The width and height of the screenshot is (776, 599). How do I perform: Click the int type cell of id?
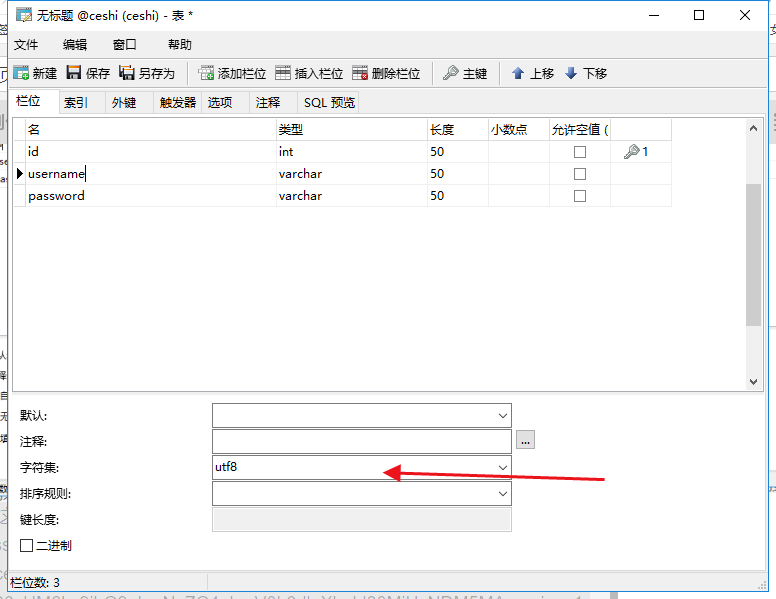point(351,151)
